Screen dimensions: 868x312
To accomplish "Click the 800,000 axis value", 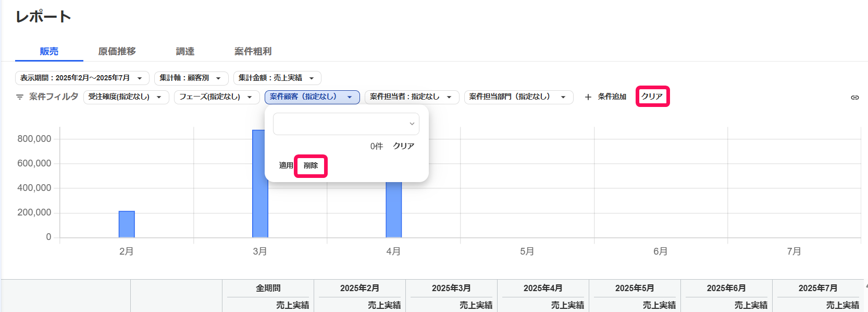I will point(34,139).
